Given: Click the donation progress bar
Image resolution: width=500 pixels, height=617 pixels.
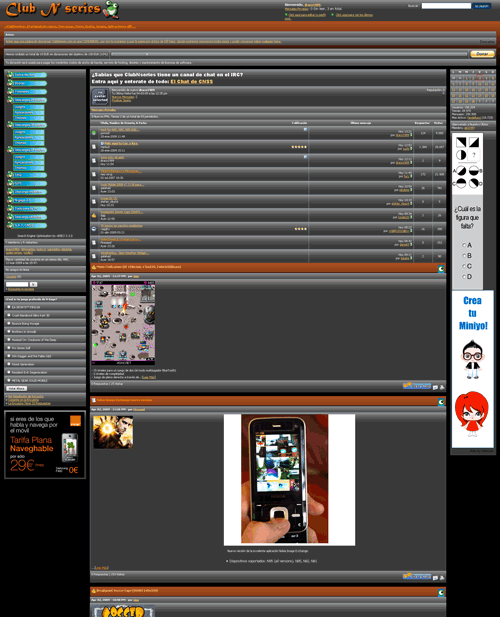Looking at the screenshot, I should coord(289,54).
